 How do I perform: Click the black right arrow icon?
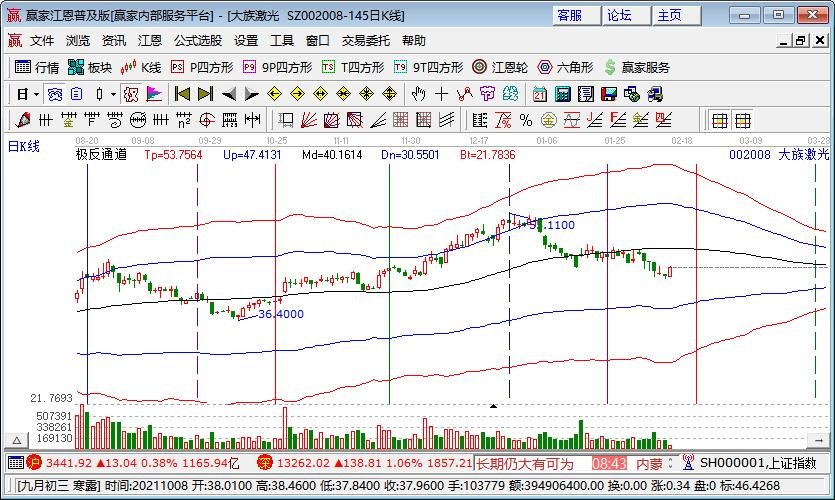click(251, 95)
